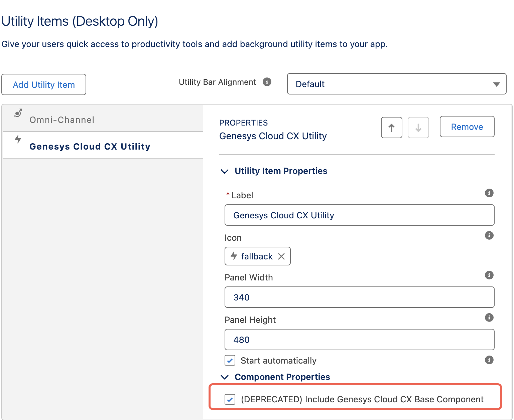Click the Utility Items (Desktop Only) heading
This screenshot has width=514, height=420.
[x=80, y=21]
